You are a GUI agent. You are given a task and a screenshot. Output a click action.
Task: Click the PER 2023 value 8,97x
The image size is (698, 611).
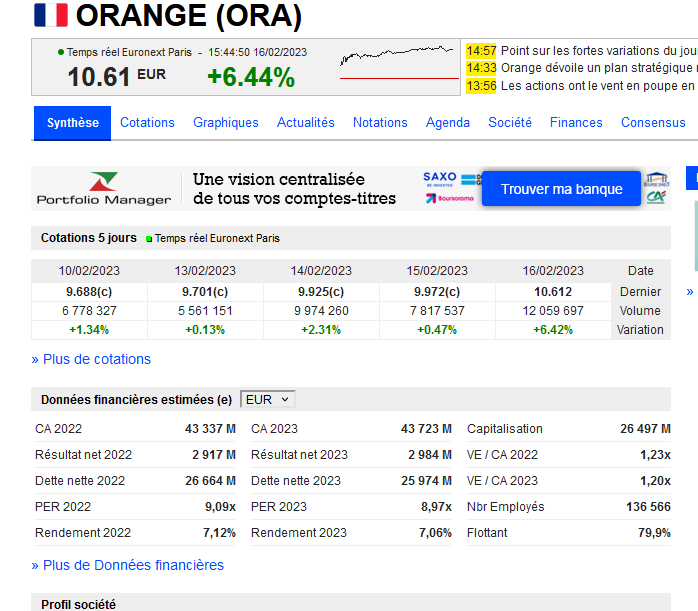(x=436, y=507)
